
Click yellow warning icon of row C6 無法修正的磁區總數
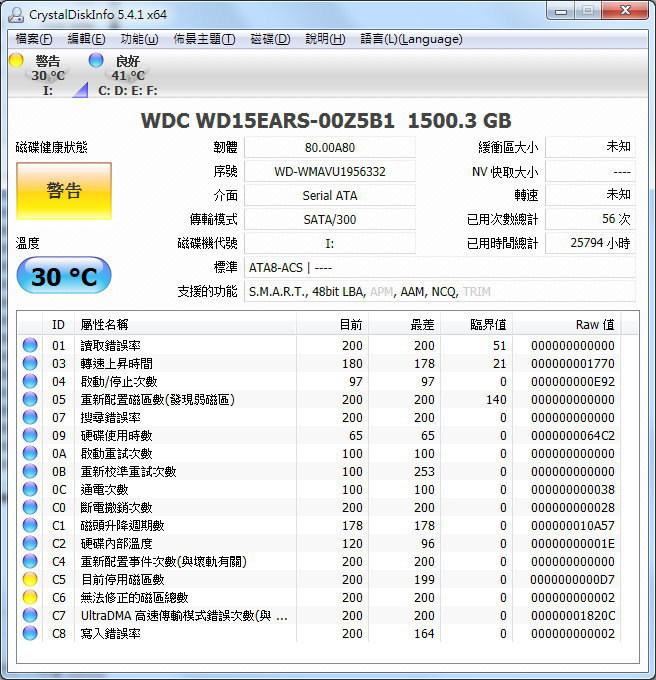point(30,597)
